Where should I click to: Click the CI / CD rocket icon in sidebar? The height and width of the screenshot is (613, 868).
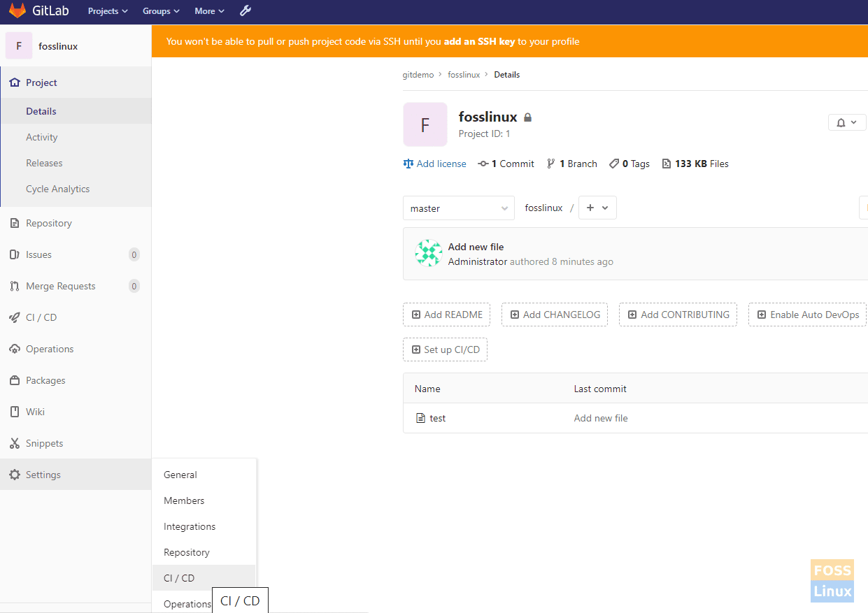pos(14,317)
